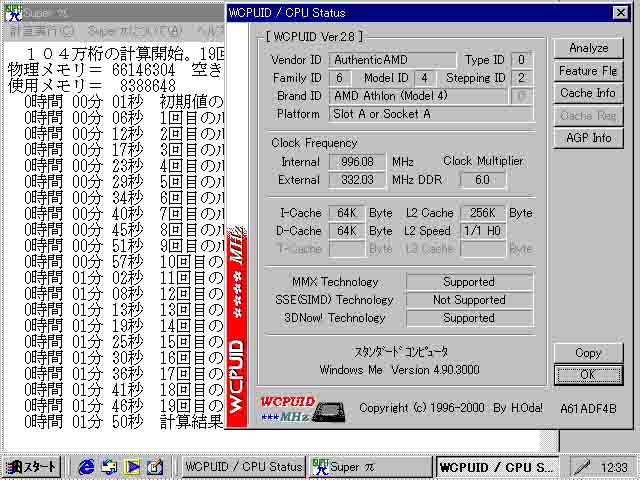Image resolution: width=640 pixels, height=480 pixels.
Task: Copy the CPU status information
Action: [588, 353]
